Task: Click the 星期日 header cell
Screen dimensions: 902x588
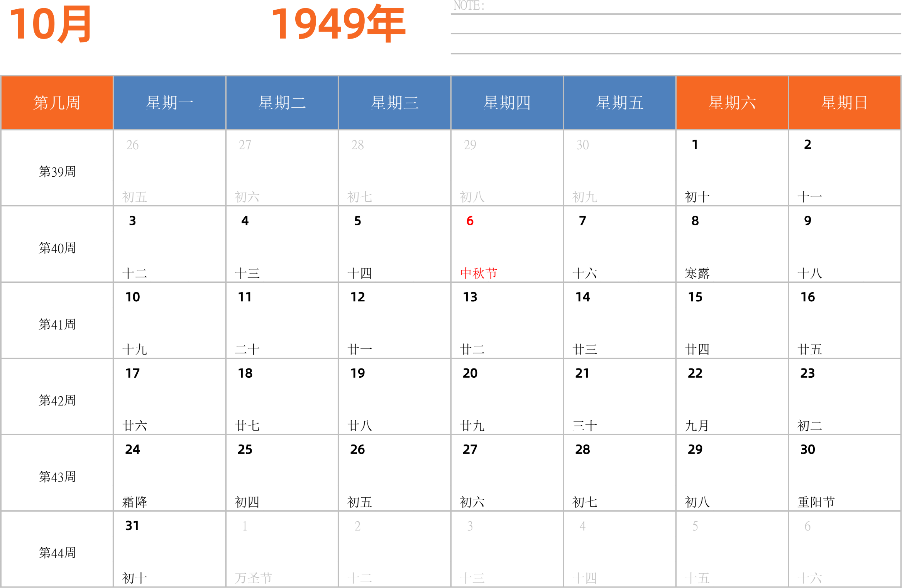Action: pyautogui.click(x=844, y=103)
